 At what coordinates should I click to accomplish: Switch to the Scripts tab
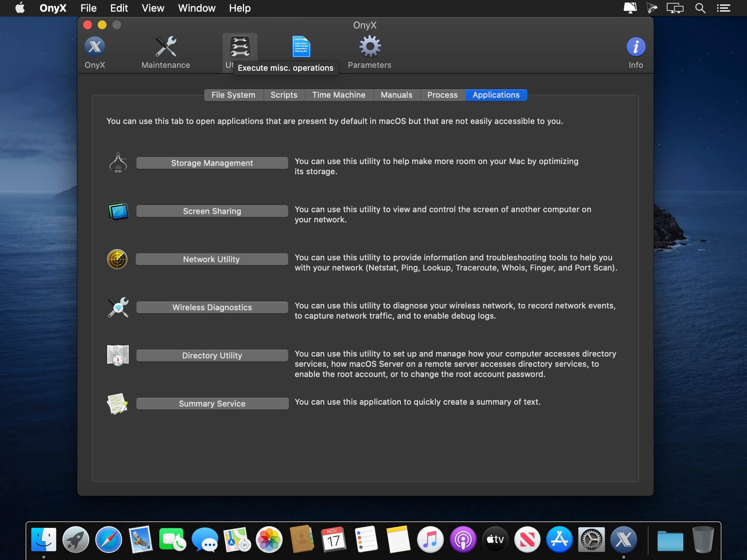(284, 95)
